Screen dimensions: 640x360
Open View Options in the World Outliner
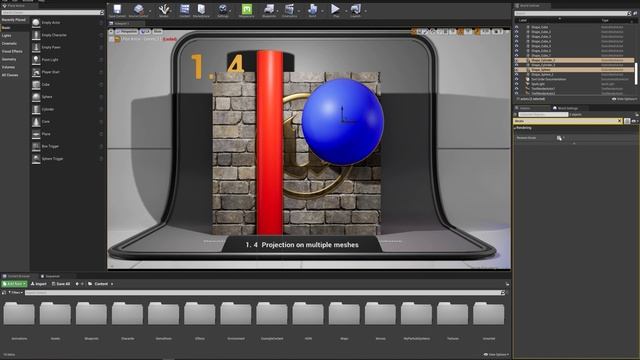point(624,99)
